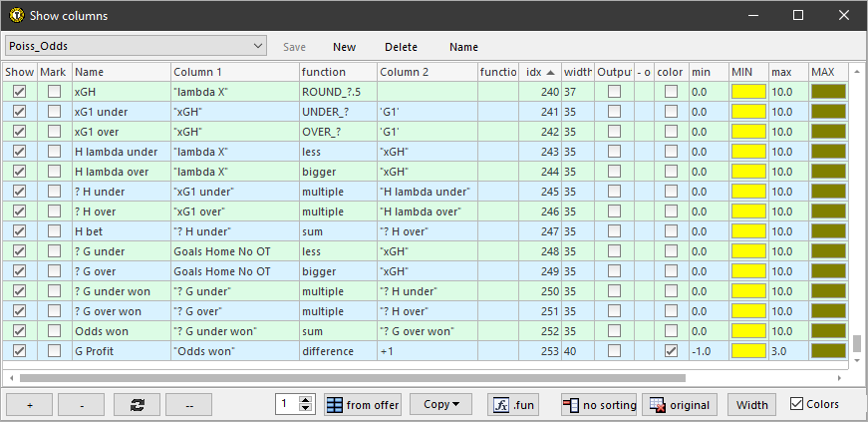The height and width of the screenshot is (422, 868).
Task: Click the refresh arrows button
Action: click(137, 405)
